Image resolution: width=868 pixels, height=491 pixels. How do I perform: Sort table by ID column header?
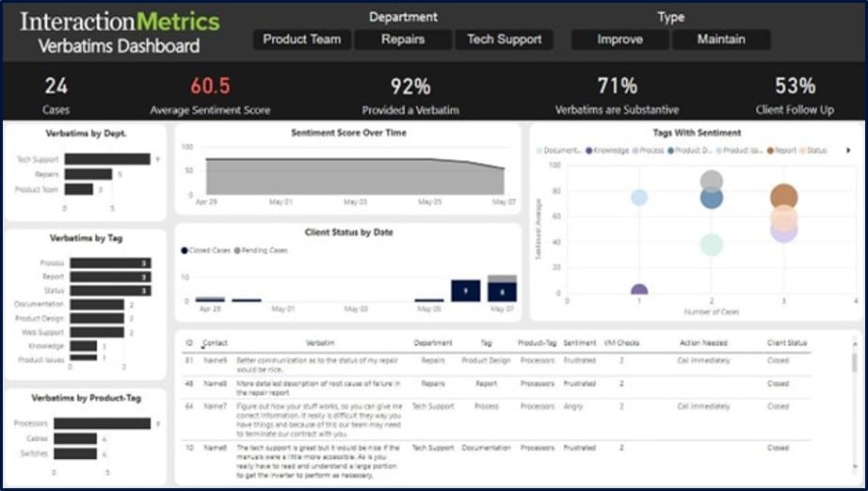[189, 342]
